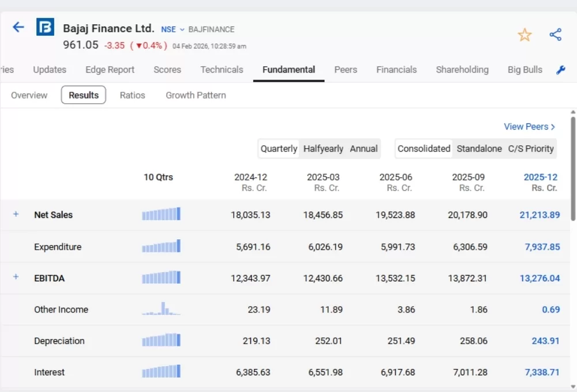Open the Ratios subtab
This screenshot has width=577, height=392.
point(132,95)
